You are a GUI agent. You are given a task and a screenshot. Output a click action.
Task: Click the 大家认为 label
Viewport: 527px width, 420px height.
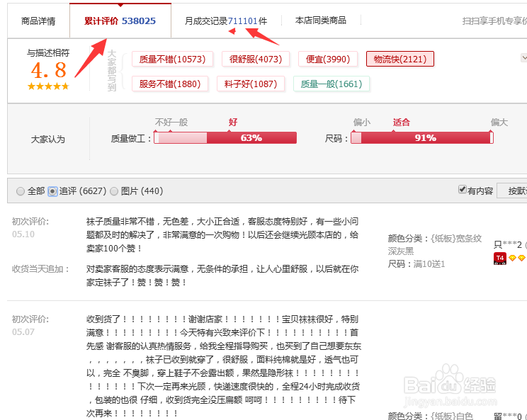[47, 139]
